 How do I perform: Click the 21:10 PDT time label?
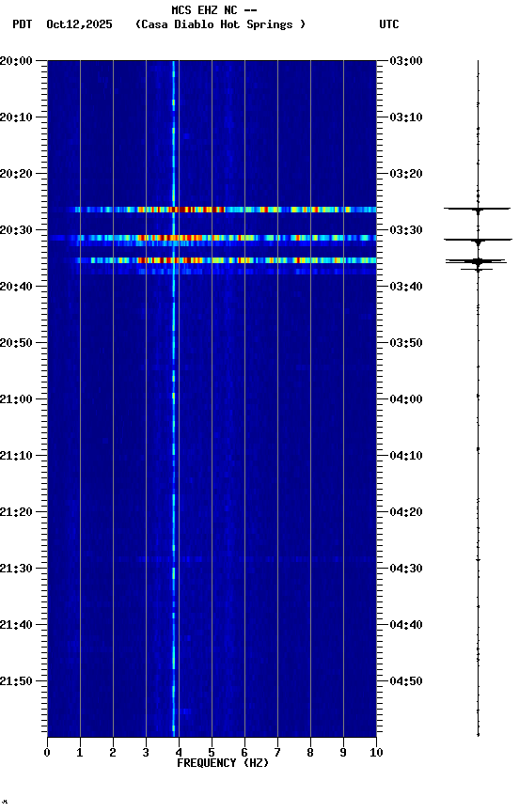click(x=16, y=456)
